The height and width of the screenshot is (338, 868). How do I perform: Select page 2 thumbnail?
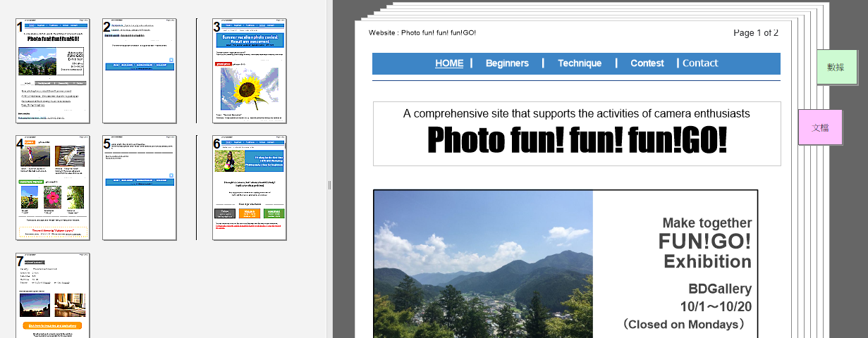coord(140,70)
